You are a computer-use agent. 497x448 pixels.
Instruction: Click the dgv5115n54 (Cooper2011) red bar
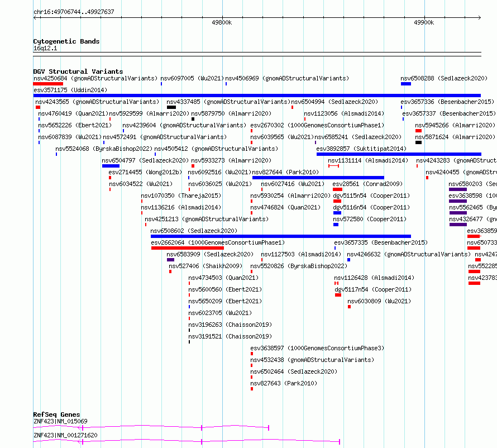[337, 201]
